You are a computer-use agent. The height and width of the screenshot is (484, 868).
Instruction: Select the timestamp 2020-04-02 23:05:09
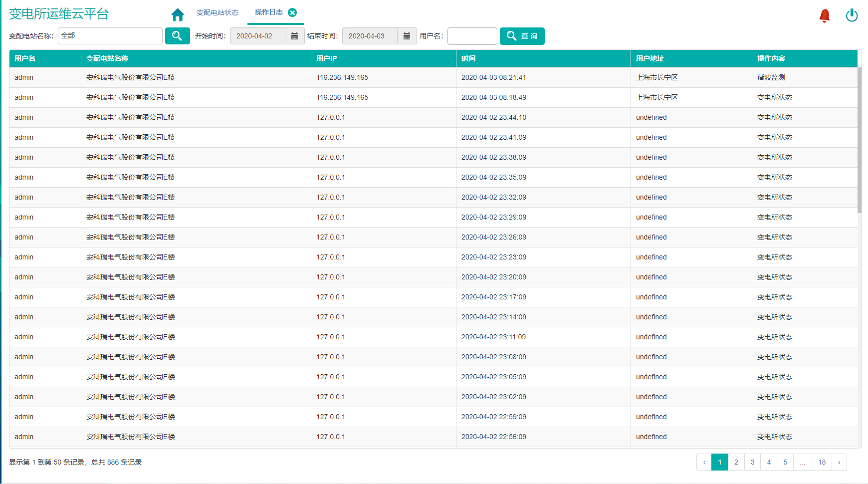point(494,377)
